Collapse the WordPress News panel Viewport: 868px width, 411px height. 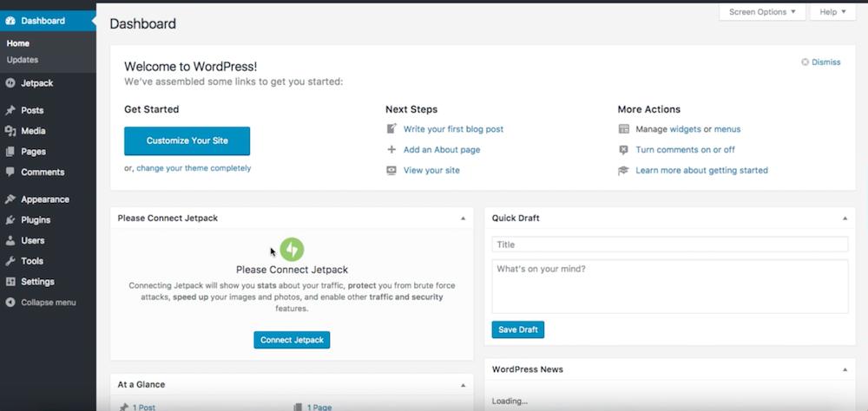[x=845, y=369]
